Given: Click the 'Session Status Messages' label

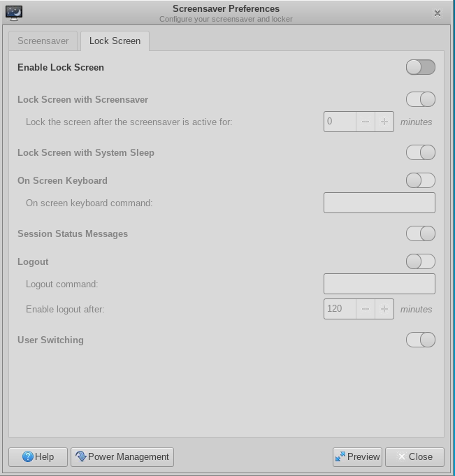Looking at the screenshot, I should (x=73, y=233).
